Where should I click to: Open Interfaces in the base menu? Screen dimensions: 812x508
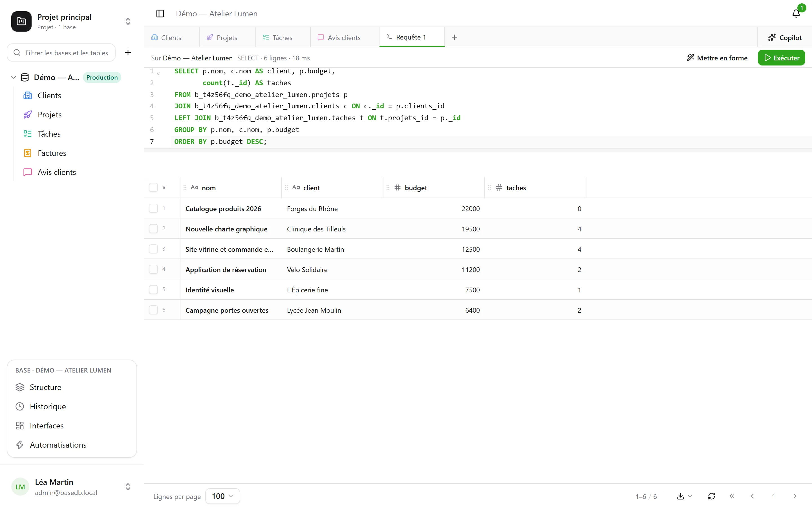72,425
